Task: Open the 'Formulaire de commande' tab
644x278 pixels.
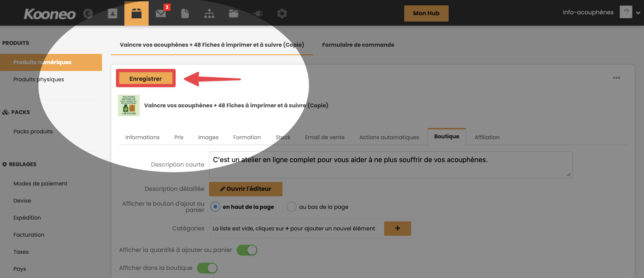Action: [358, 45]
